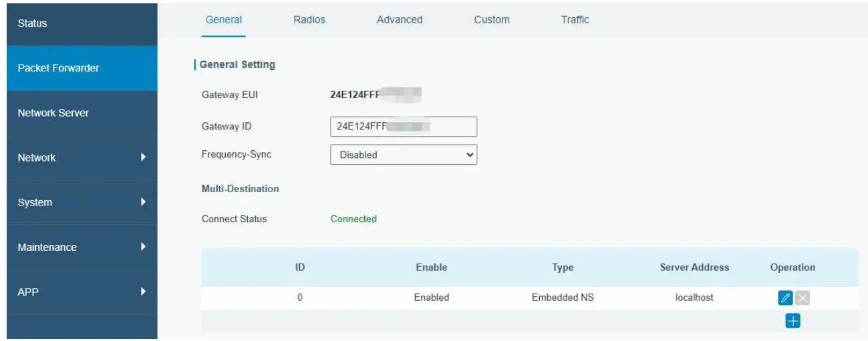868x341 pixels.
Task: Click the Gateway ID input field
Action: tap(404, 127)
